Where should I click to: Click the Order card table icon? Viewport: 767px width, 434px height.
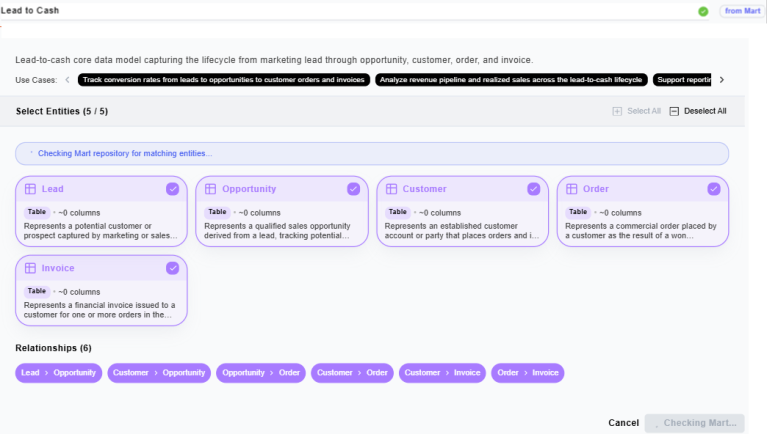point(571,189)
